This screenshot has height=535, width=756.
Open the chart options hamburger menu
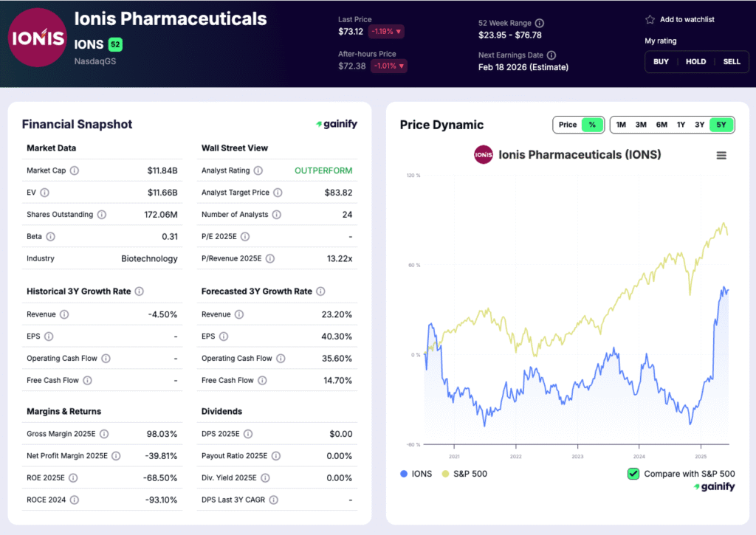coord(721,155)
